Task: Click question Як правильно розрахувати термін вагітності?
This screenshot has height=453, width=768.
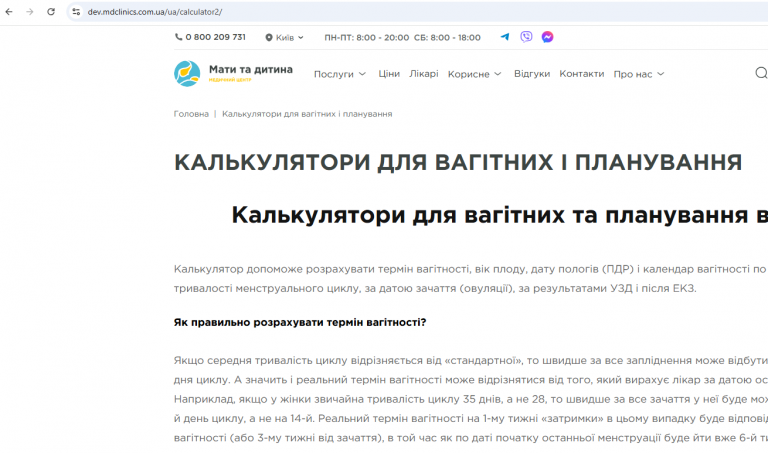Action: (x=300, y=322)
